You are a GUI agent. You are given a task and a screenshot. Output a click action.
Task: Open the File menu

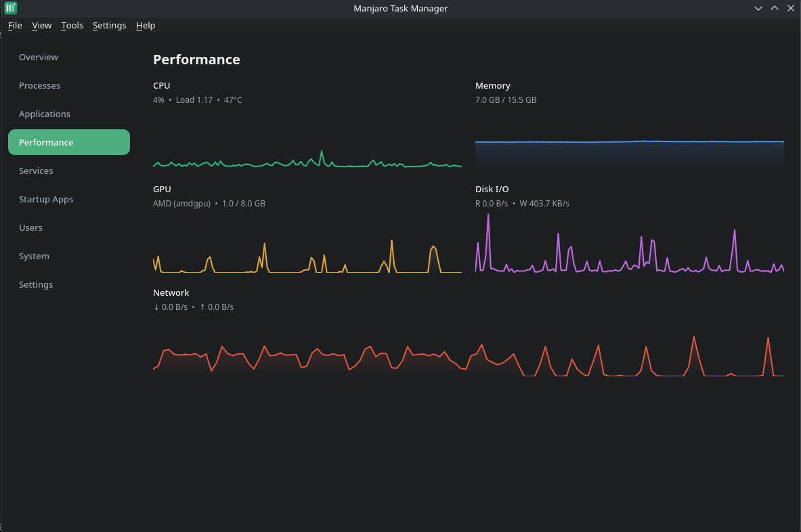(x=15, y=26)
